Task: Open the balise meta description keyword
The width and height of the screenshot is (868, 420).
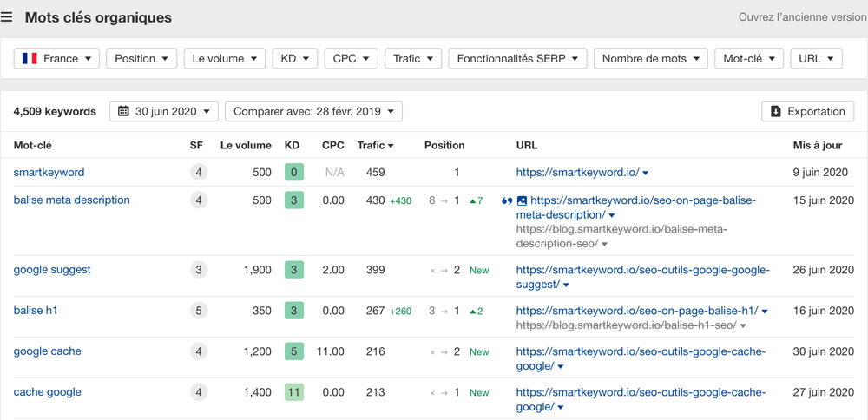Action: tap(71, 200)
